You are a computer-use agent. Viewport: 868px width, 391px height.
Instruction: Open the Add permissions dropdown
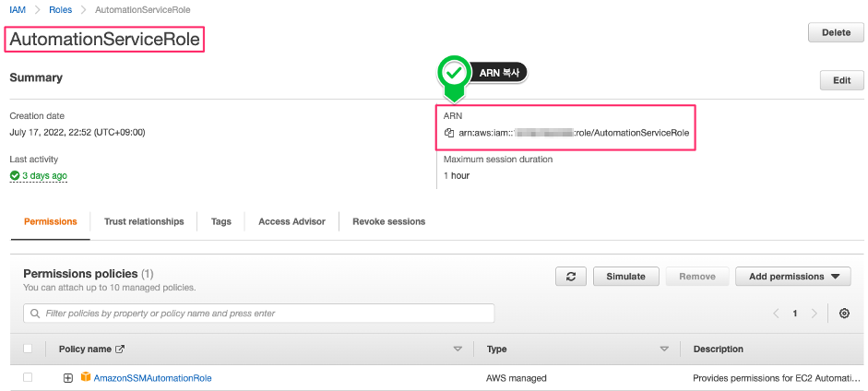click(793, 277)
